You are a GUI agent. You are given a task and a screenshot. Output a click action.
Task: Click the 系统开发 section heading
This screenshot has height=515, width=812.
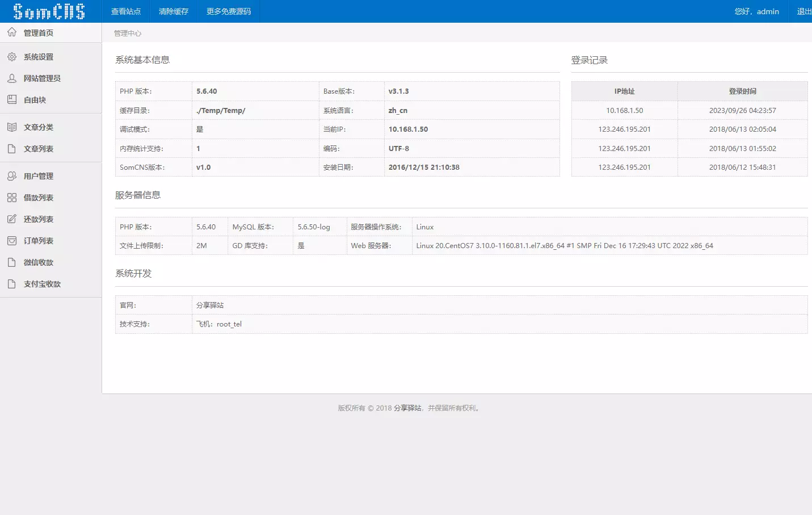[x=133, y=274]
